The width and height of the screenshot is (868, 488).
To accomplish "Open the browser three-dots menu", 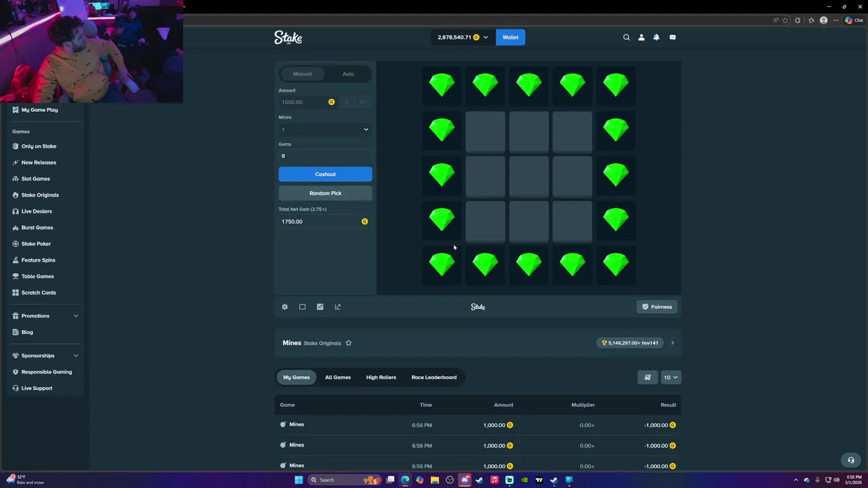I will 836,20.
